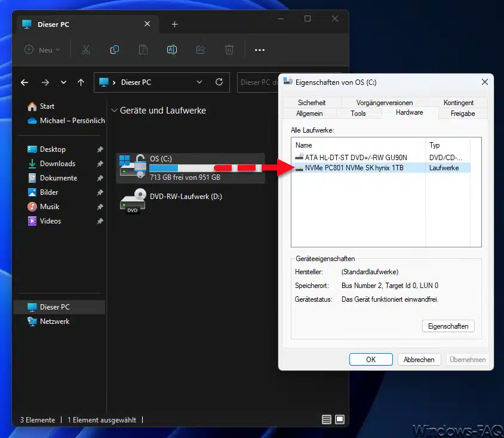Image resolution: width=504 pixels, height=438 pixels.
Task: Click the Cut scissors icon in toolbar
Action: click(x=86, y=50)
